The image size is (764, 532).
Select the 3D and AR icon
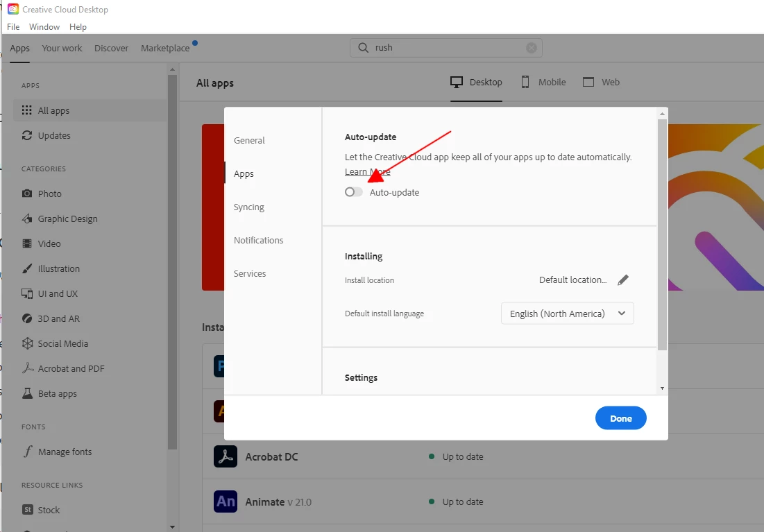(x=27, y=318)
